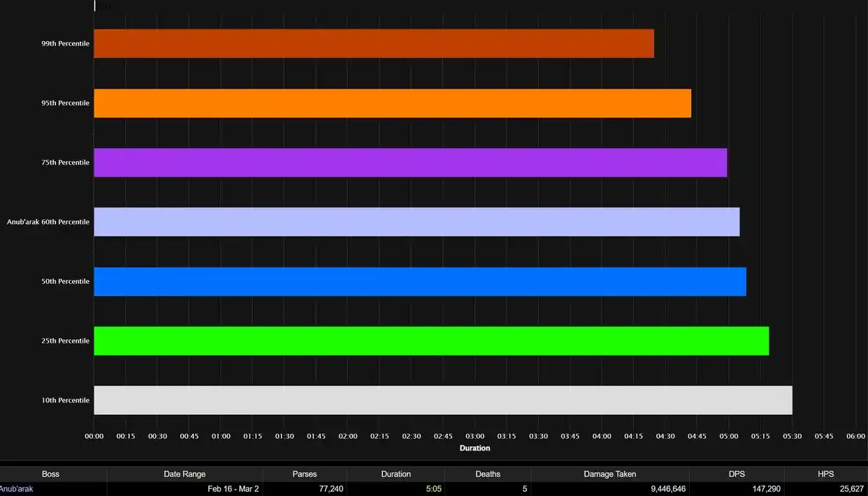Click the 75th Percentile axis label
Image resolution: width=868 pixels, height=496 pixels.
pyautogui.click(x=66, y=162)
